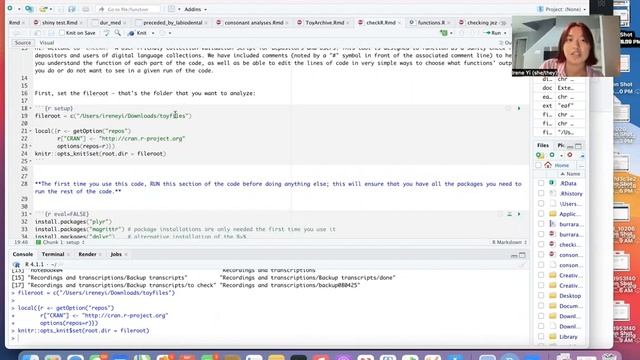Collapse the eval=FALSE chunk fold arrow
The height and width of the screenshot is (360, 640).
pyautogui.click(x=30, y=214)
